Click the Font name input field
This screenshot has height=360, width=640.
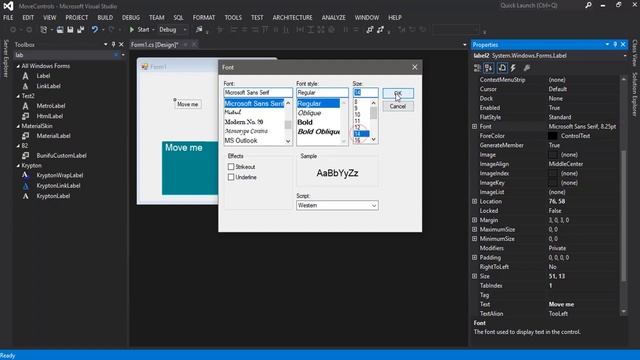[258, 93]
